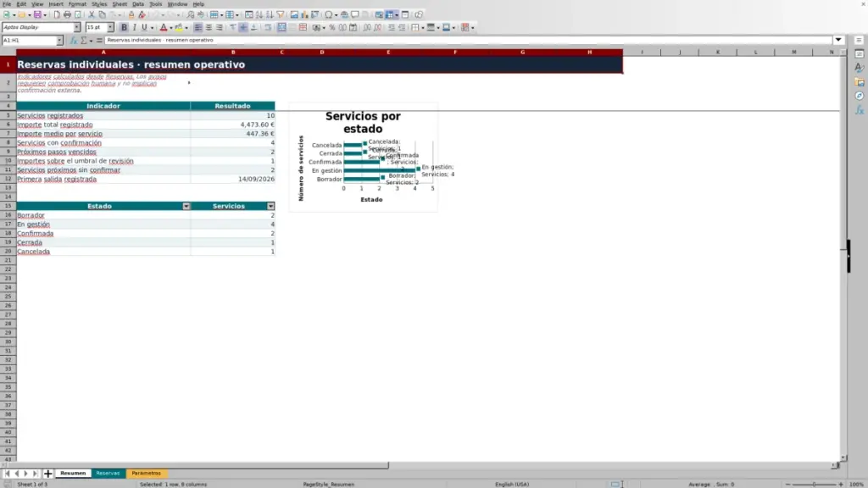Click the Insert Image icon

tap(294, 15)
